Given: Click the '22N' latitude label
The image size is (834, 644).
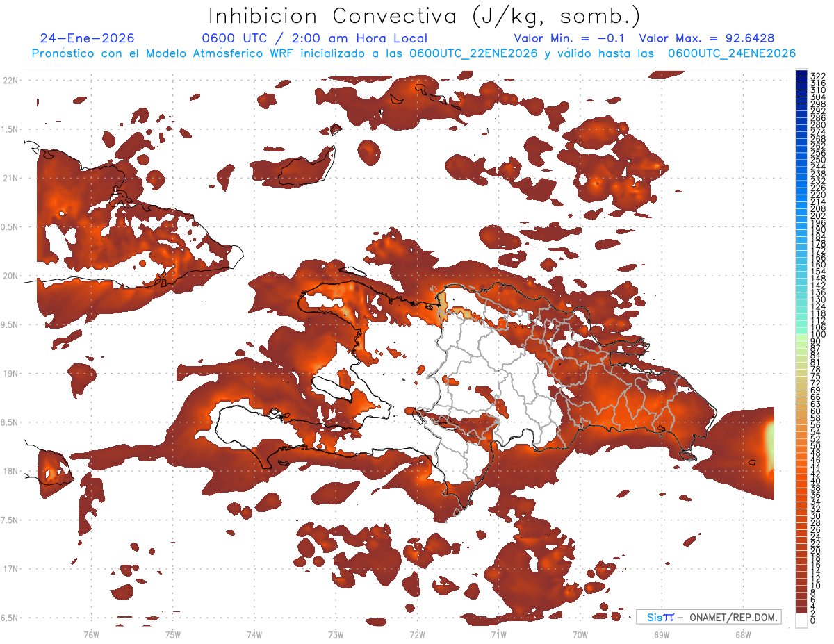Looking at the screenshot, I should pyautogui.click(x=11, y=80).
